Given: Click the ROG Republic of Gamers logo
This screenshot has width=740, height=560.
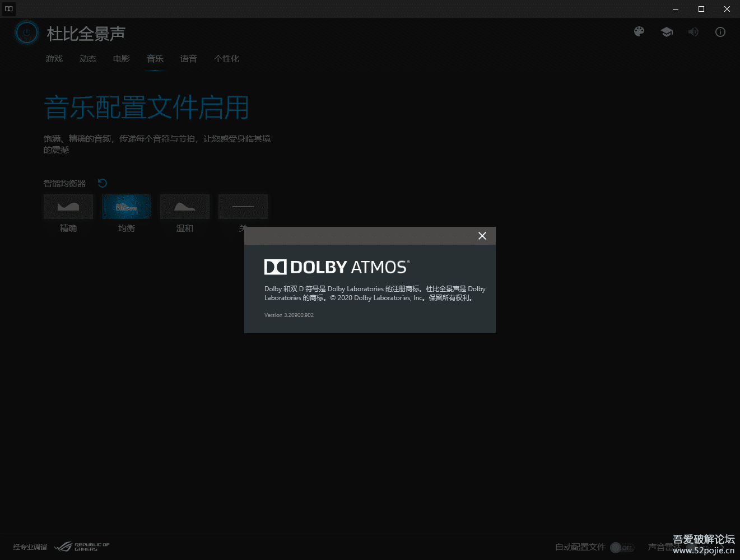Looking at the screenshot, I should point(82,547).
